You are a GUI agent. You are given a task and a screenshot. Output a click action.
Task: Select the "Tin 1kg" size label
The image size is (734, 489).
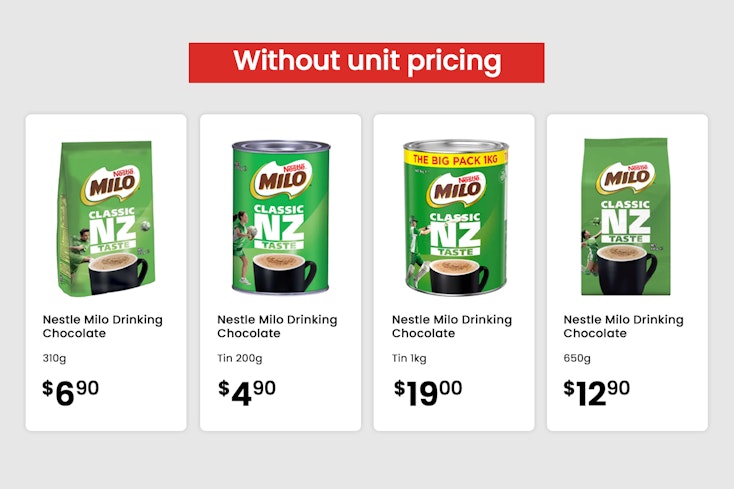(408, 358)
